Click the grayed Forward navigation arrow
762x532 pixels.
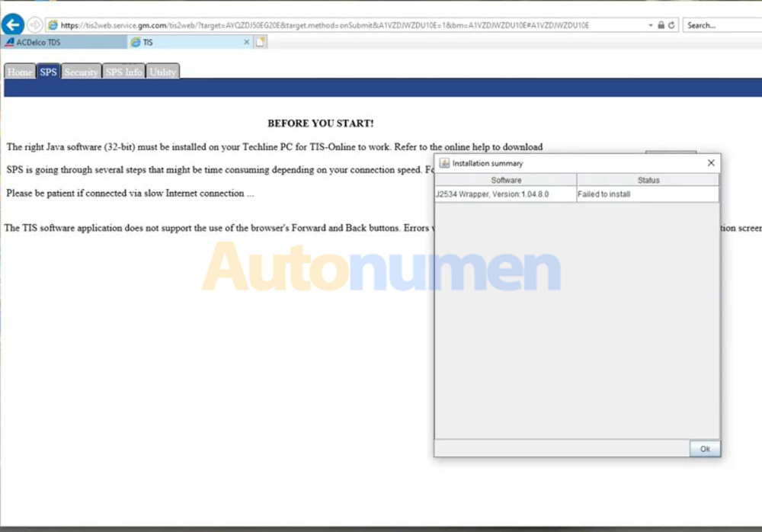pyautogui.click(x=34, y=24)
